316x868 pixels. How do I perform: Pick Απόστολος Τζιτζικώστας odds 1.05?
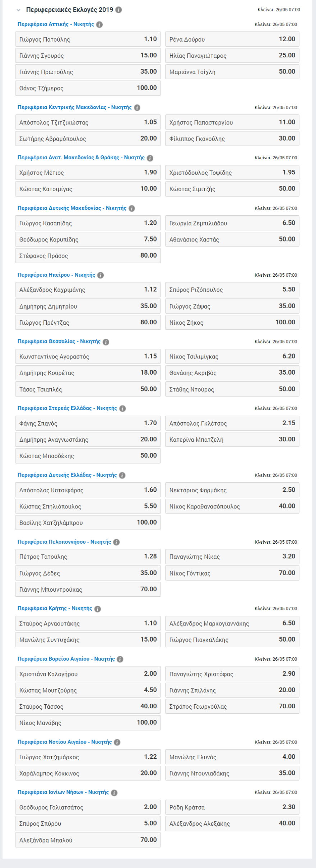point(88,122)
